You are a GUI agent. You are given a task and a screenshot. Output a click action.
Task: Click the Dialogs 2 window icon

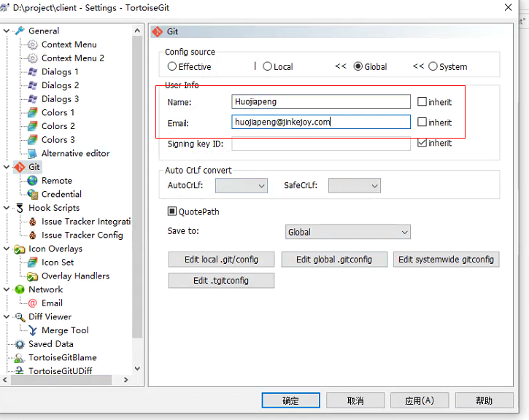pos(32,85)
